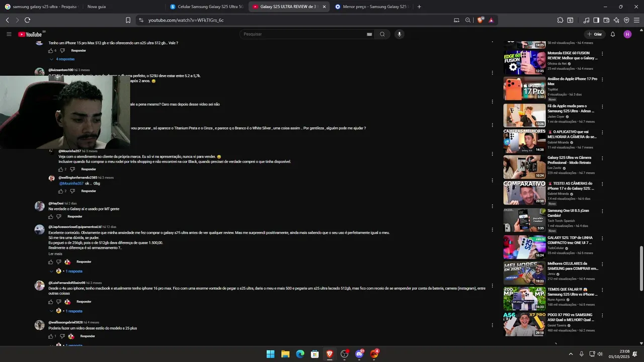
Task: Open Brave Leo AI sparkle icon
Action: pos(616,20)
